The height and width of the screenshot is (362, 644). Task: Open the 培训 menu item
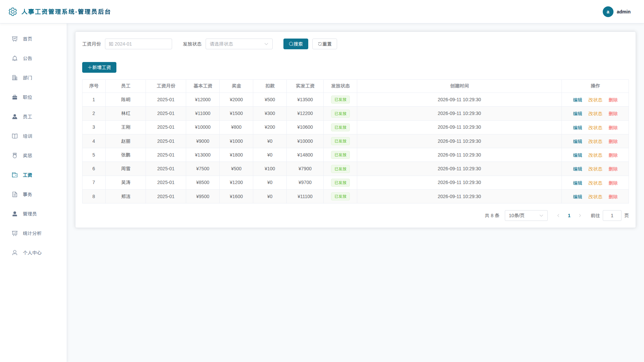[x=34, y=136]
